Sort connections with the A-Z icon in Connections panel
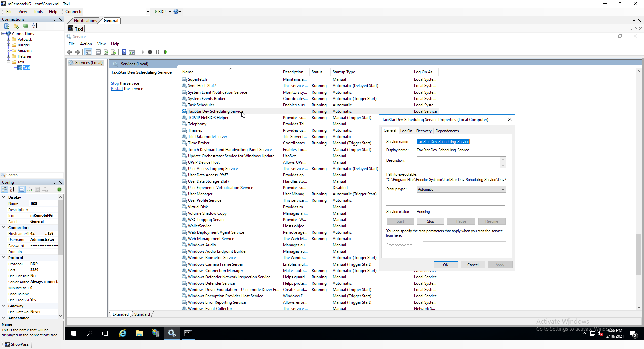 [x=35, y=26]
